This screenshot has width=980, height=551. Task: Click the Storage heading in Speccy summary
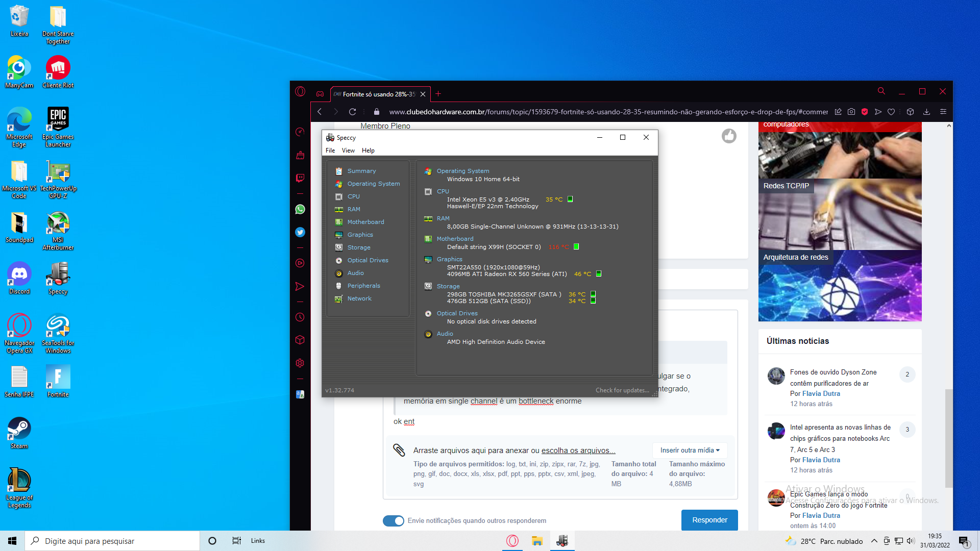tap(448, 286)
